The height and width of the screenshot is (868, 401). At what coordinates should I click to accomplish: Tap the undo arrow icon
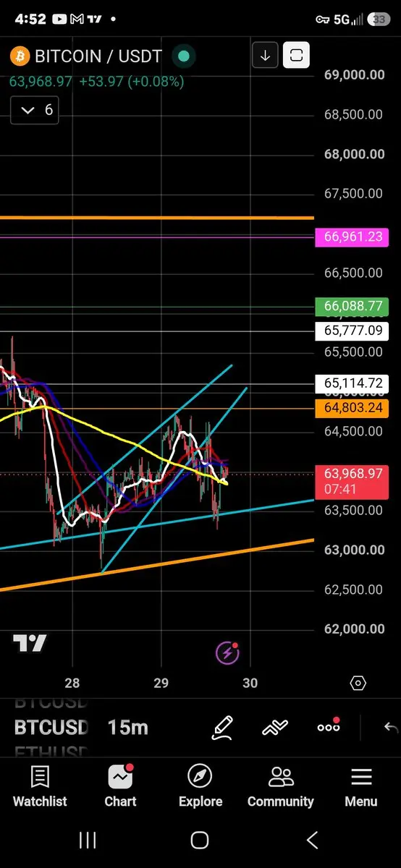coord(390,727)
